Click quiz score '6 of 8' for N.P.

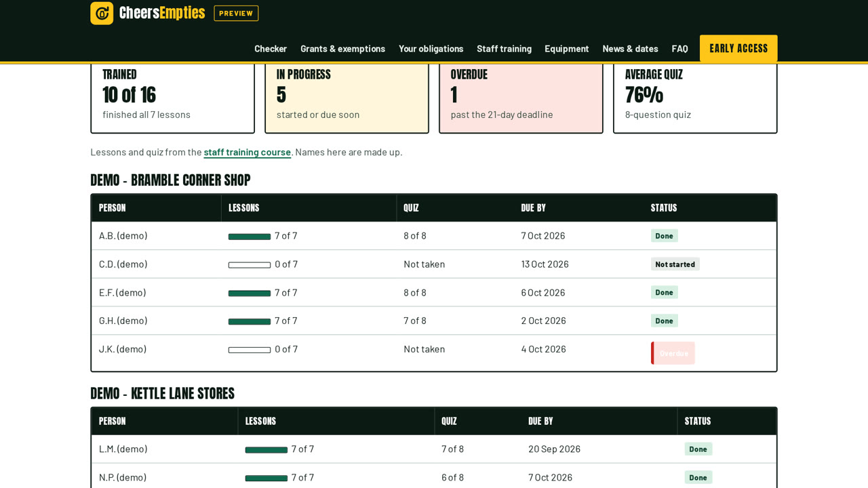pos(453,477)
